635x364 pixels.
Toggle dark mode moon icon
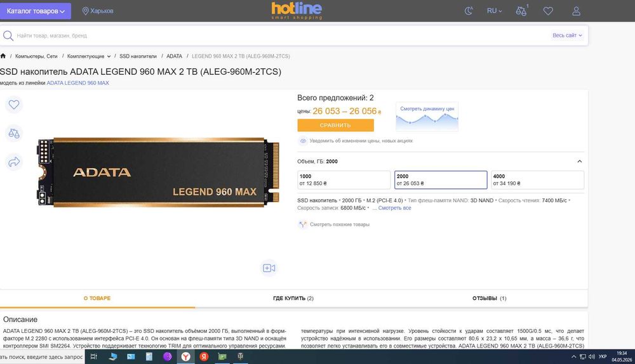[x=469, y=11]
